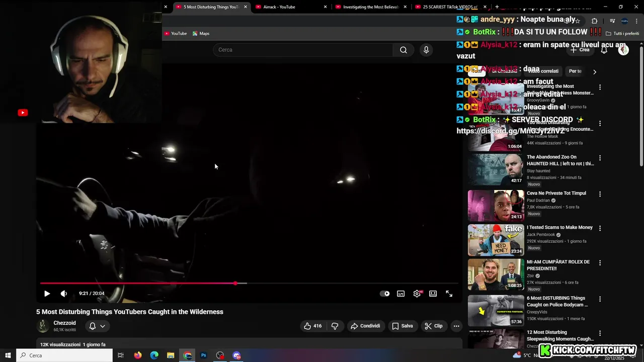The width and height of the screenshot is (644, 362).
Task: Select the Per te filter chip
Action: 575,71
